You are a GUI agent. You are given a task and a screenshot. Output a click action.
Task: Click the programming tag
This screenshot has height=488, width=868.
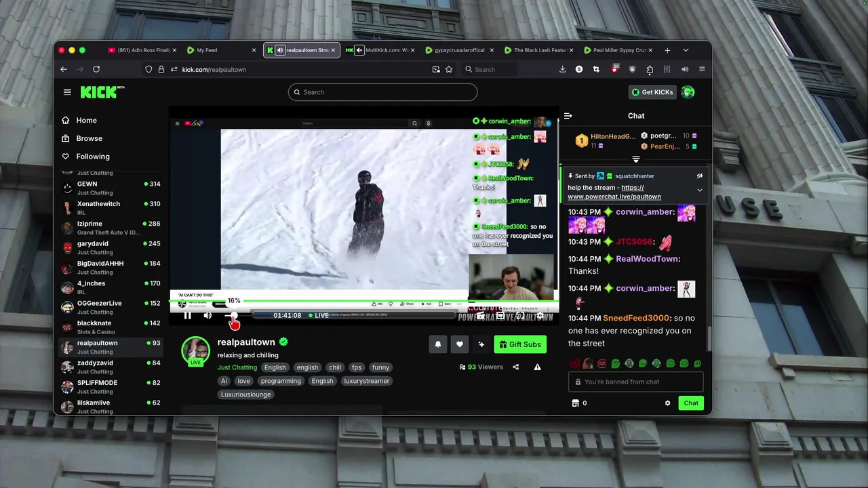281,381
